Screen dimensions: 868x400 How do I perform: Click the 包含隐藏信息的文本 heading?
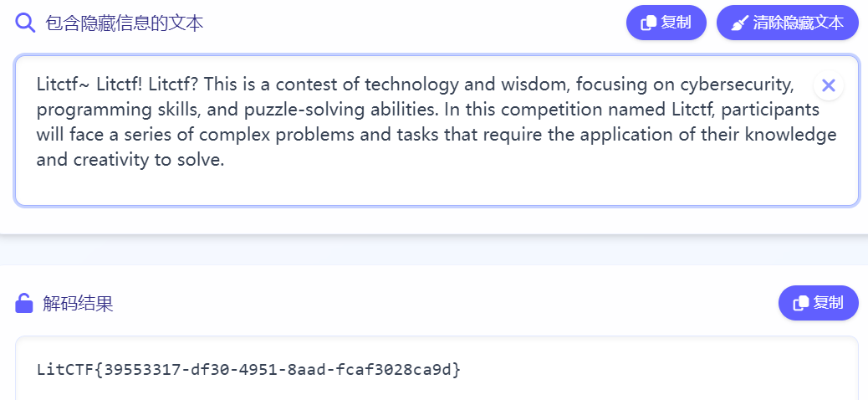125,23
